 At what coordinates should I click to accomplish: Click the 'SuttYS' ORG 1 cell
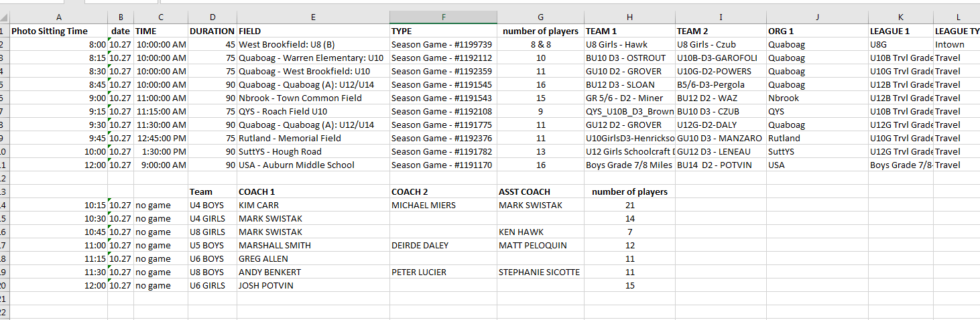817,151
